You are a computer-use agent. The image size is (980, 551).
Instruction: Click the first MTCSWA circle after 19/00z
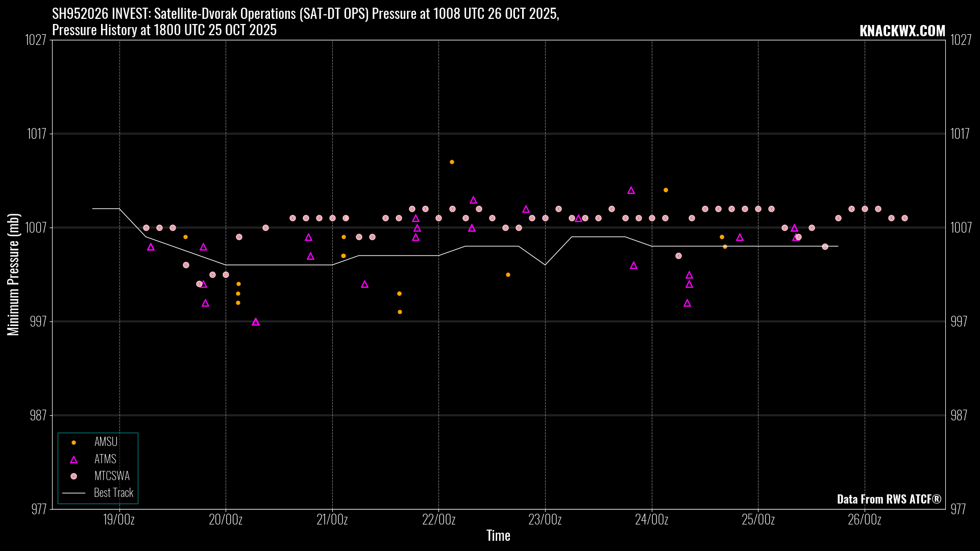click(x=146, y=228)
